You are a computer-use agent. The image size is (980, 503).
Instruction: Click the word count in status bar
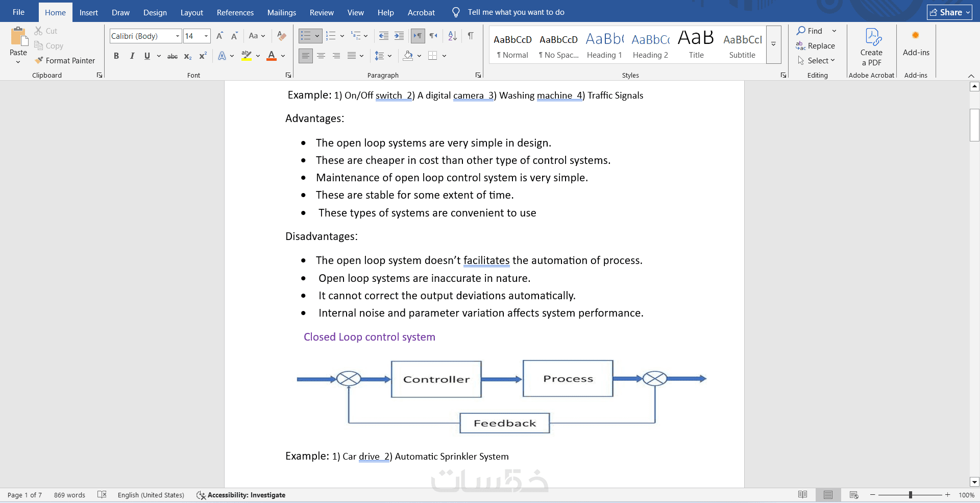(69, 495)
